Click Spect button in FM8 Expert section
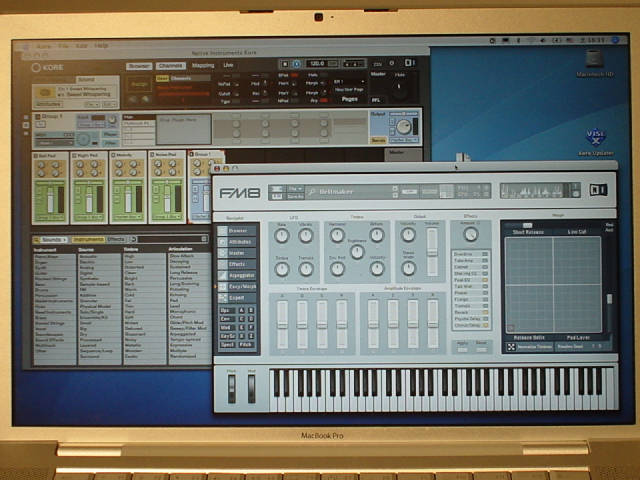This screenshot has width=640, height=480. [x=227, y=345]
